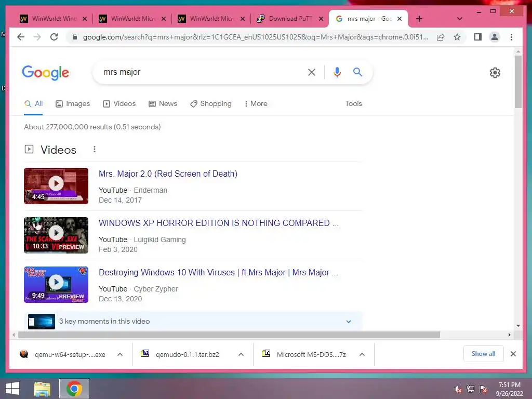Click the scroll right arrow
Image resolution: width=532 pixels, height=399 pixels.
509,335
